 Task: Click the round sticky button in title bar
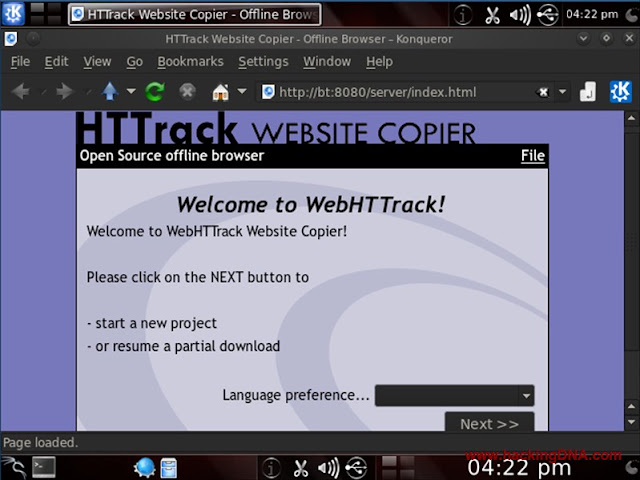coord(33,39)
